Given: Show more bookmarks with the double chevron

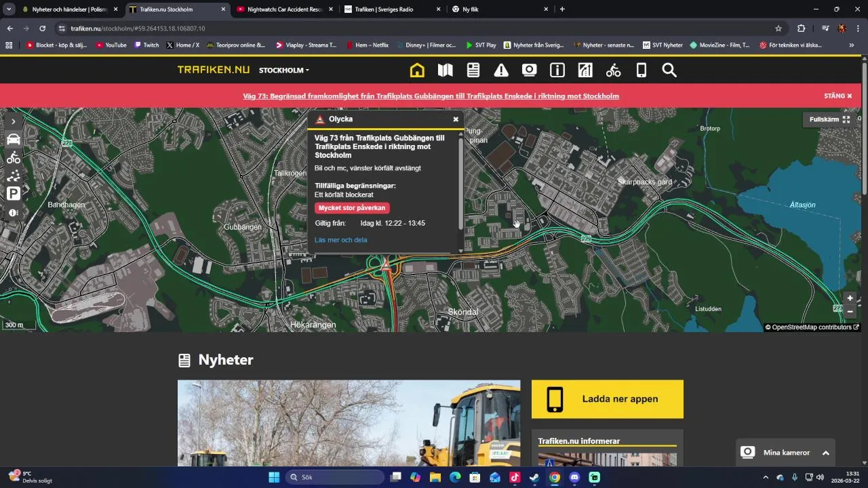Looking at the screenshot, I should click(x=852, y=45).
